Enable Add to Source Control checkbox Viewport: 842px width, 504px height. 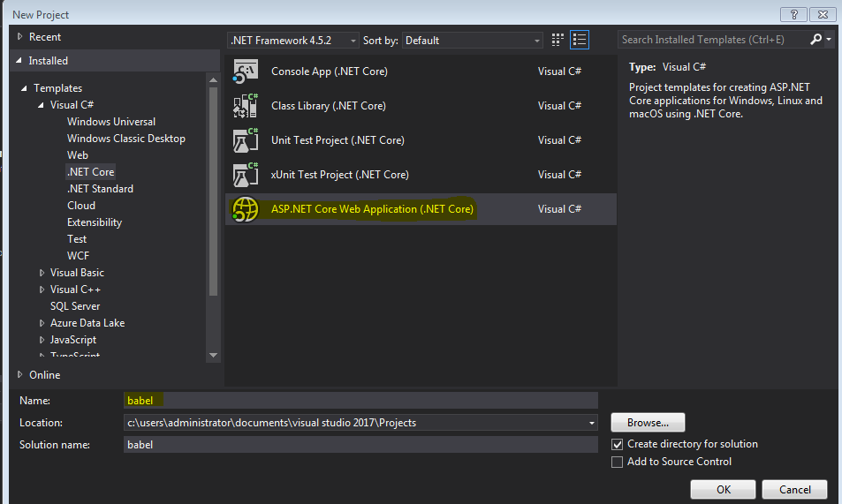618,463
